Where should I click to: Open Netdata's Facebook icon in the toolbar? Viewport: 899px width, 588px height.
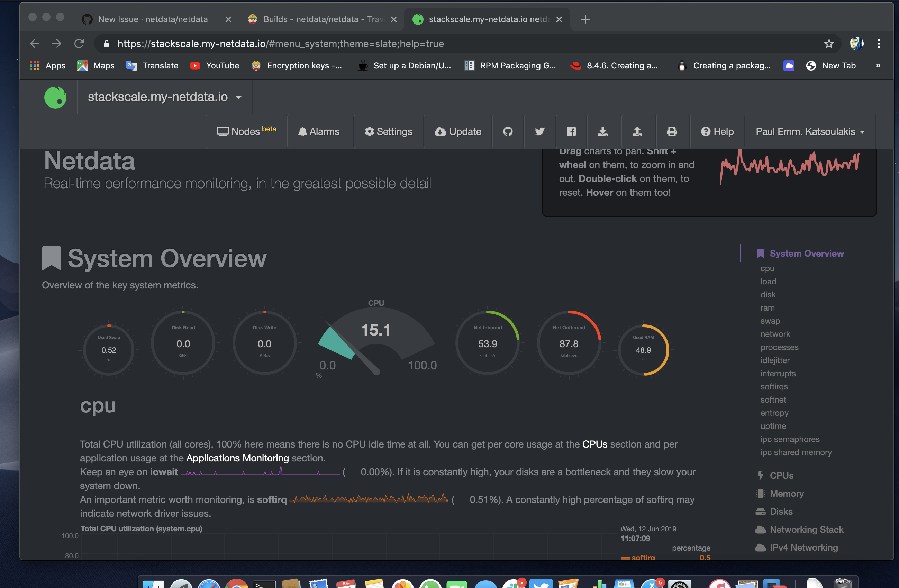coord(571,131)
